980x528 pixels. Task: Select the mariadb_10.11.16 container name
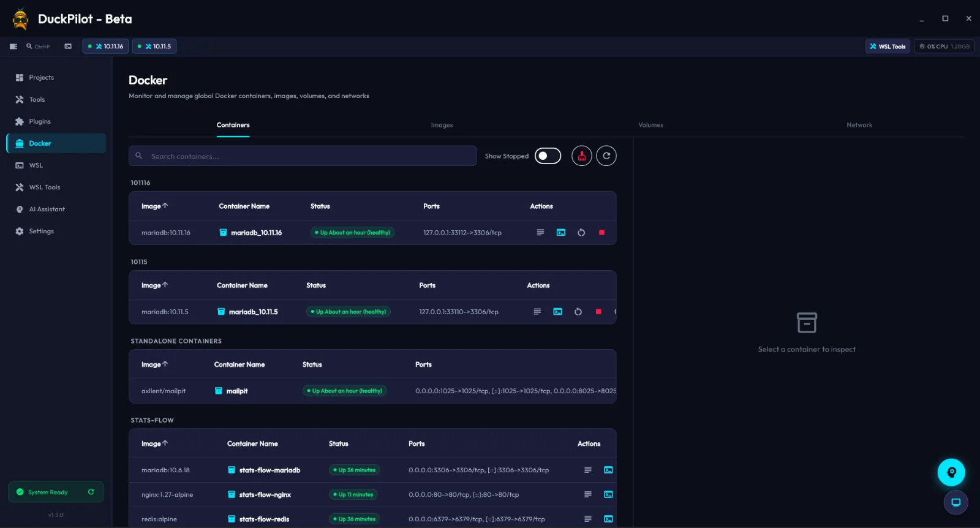point(257,233)
